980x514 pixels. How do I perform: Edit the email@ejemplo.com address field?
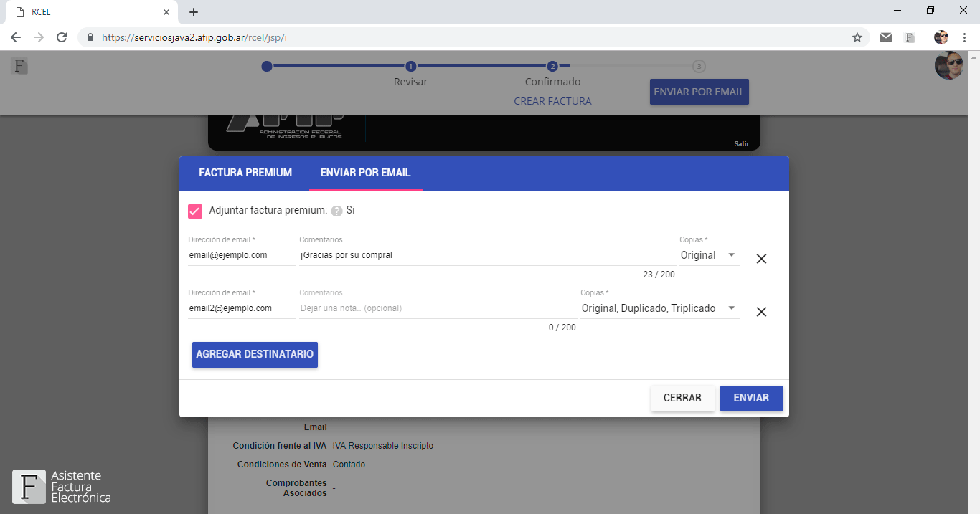pyautogui.click(x=242, y=255)
